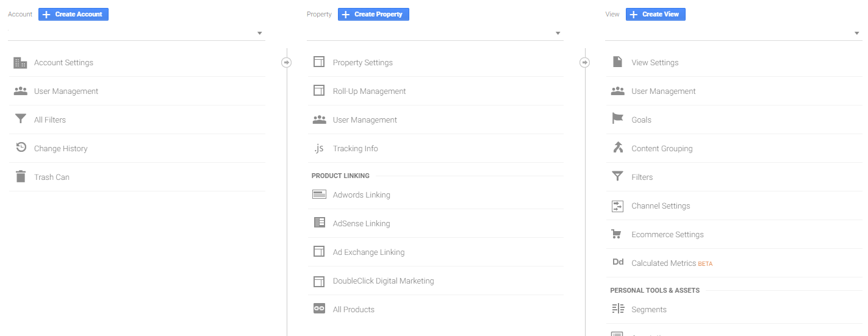
Task: Click the Create Property button
Action: [373, 14]
